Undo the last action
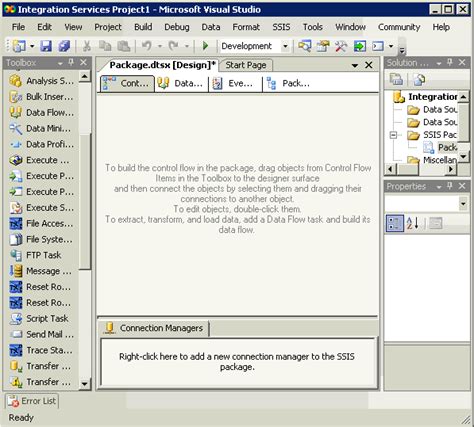The width and height of the screenshot is (474, 427). (147, 46)
